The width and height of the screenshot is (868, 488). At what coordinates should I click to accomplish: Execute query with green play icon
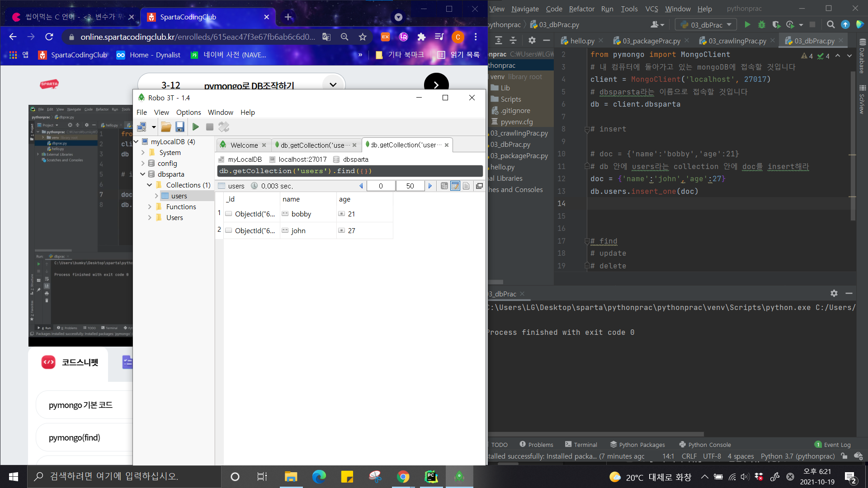[195, 127]
